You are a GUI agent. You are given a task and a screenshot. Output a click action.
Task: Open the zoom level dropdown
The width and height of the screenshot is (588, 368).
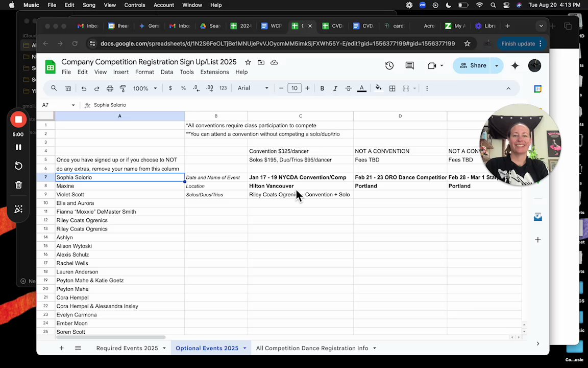145,88
